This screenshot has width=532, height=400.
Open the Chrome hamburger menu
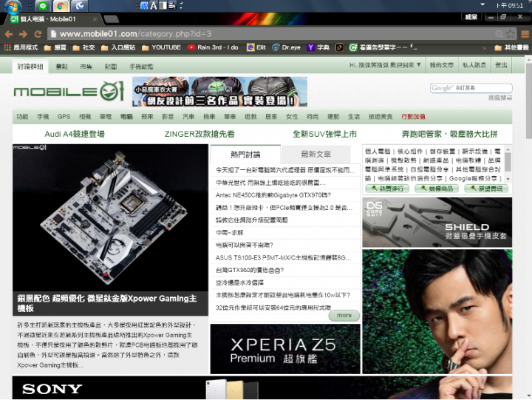tap(525, 34)
